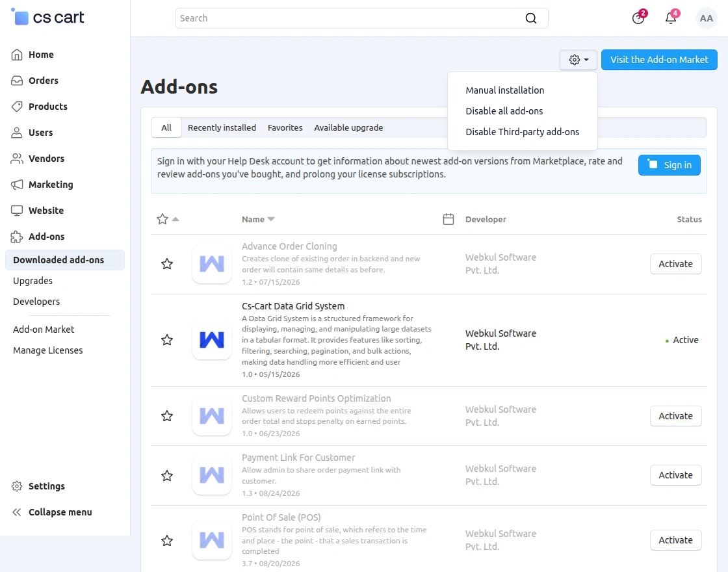Open the Point Of Sale (POS) title
Viewport: 728px width, 572px height.
pos(281,517)
